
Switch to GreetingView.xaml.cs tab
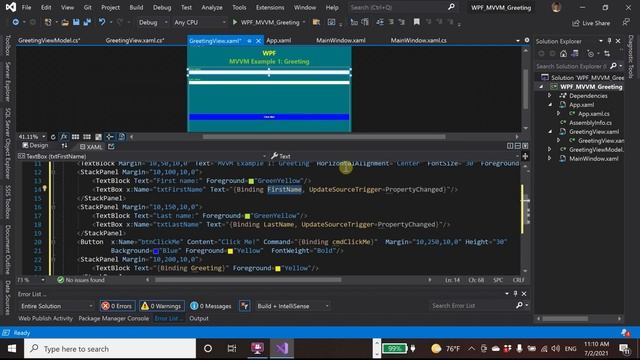[x=135, y=40]
